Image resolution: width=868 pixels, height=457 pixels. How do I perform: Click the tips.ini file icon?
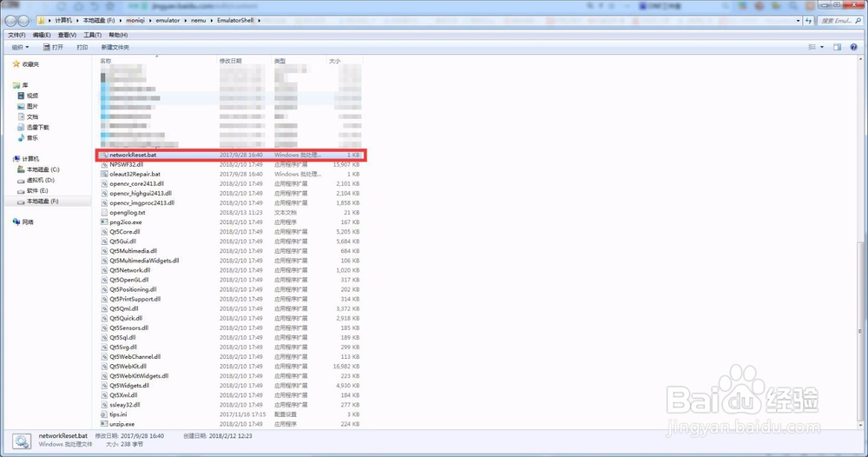pyautogui.click(x=104, y=414)
